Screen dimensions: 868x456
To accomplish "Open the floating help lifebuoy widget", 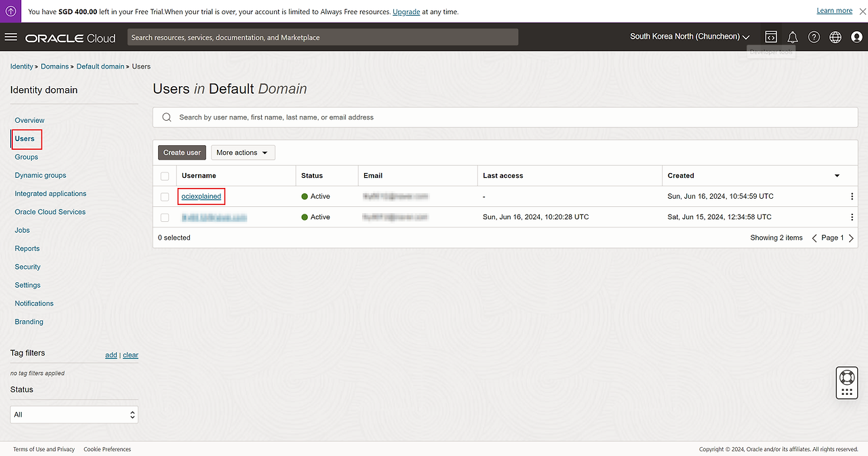I will (846, 378).
